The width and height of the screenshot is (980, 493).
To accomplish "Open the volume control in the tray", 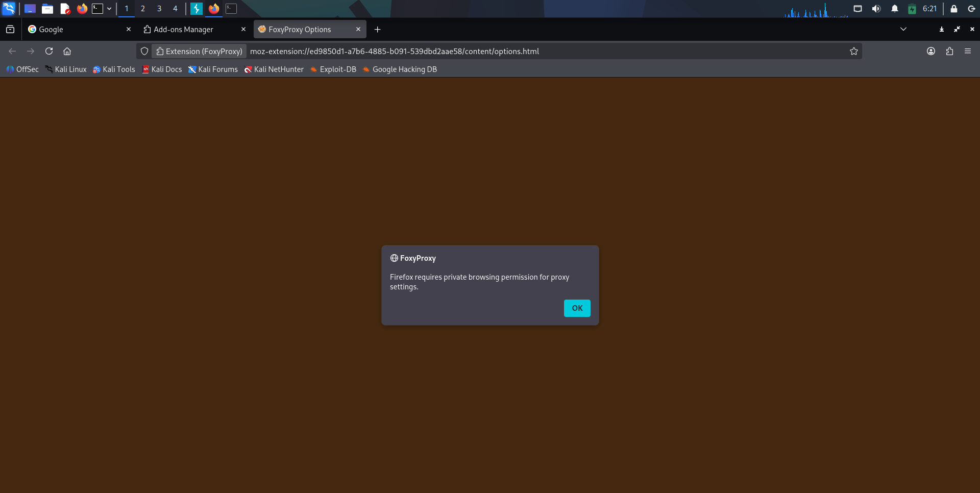I will pyautogui.click(x=876, y=9).
